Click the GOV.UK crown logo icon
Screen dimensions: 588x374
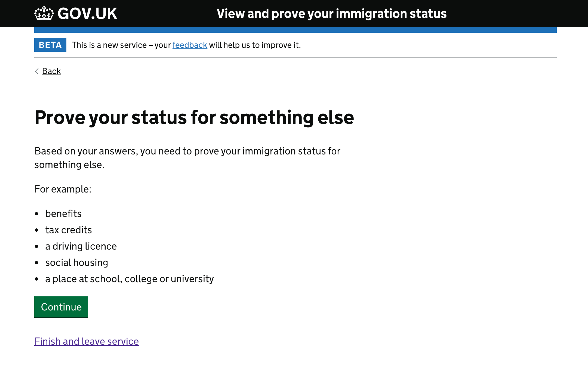click(44, 13)
